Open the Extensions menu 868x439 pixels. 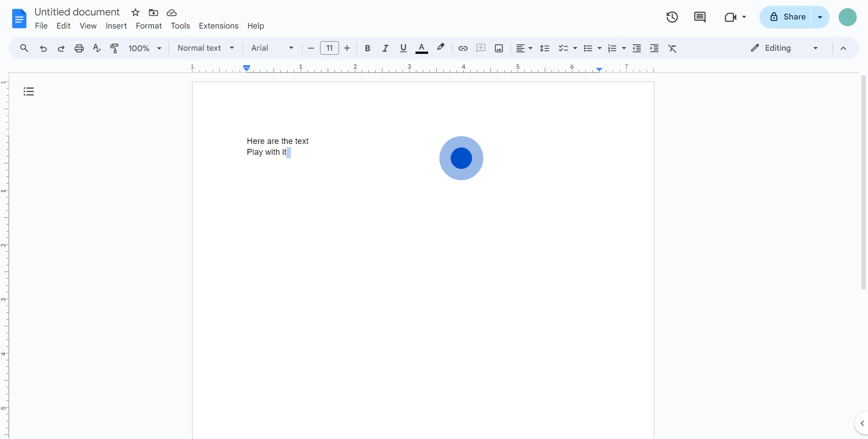[x=218, y=26]
